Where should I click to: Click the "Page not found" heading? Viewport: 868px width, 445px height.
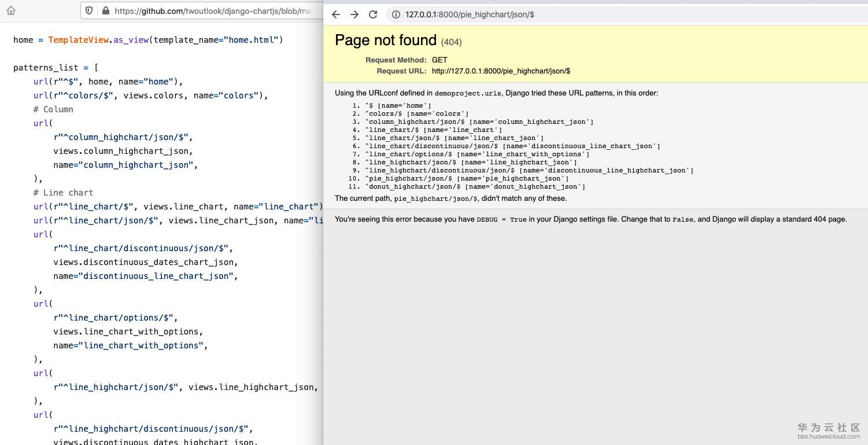[x=386, y=40]
